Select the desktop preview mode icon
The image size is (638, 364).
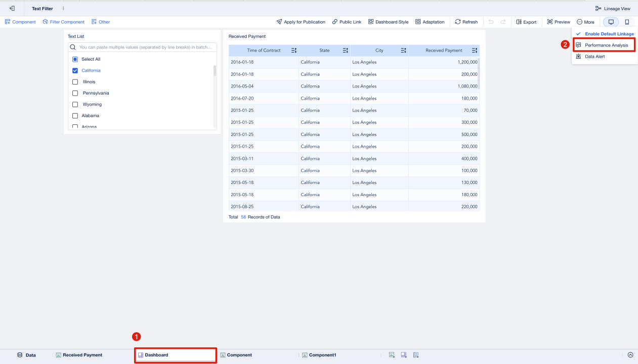coord(611,22)
